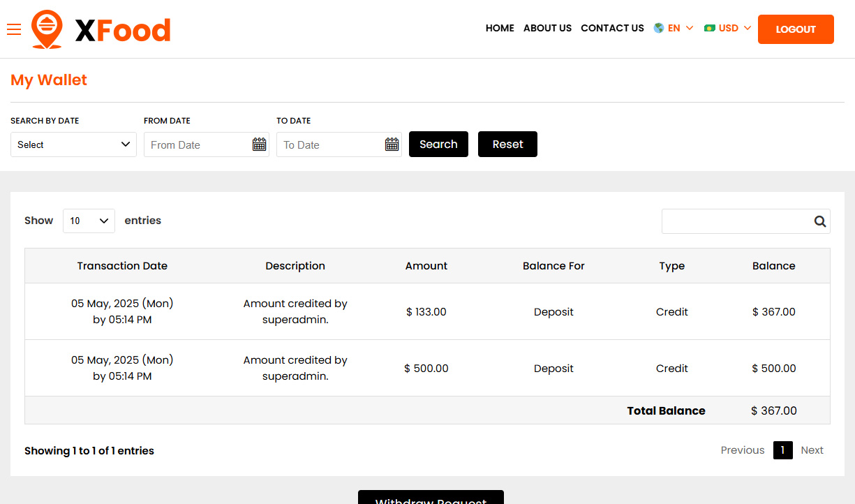Open the To Date calendar picker
Image resolution: width=855 pixels, height=504 pixels.
tap(392, 144)
